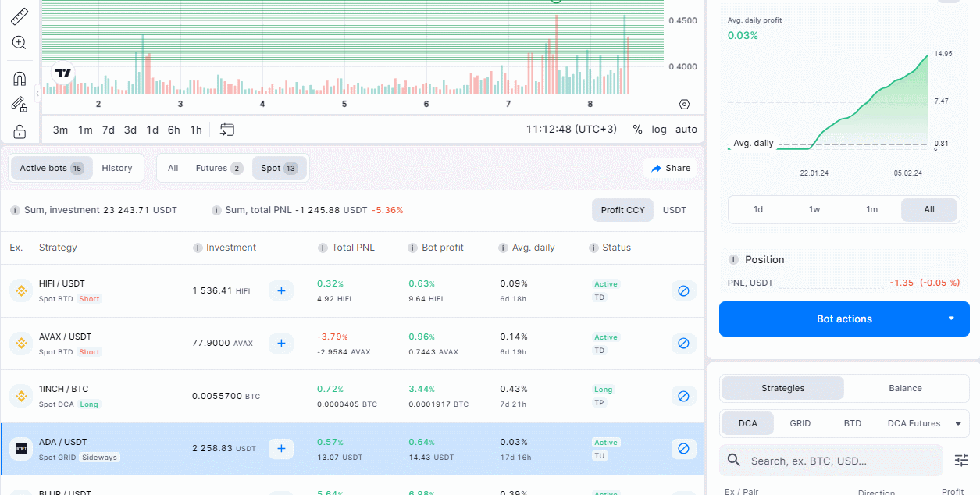The height and width of the screenshot is (495, 980).
Task: Stop the HIFI / USDT bot
Action: [x=683, y=290]
